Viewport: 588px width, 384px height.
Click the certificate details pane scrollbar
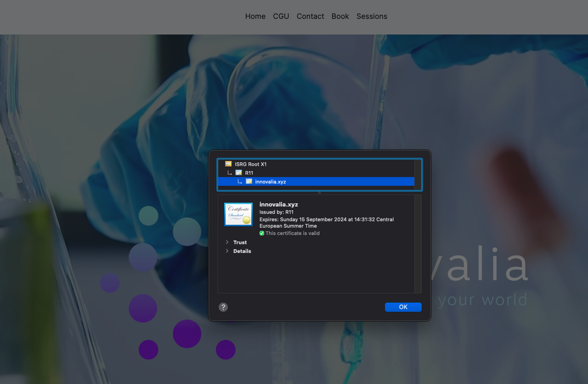coord(418,244)
